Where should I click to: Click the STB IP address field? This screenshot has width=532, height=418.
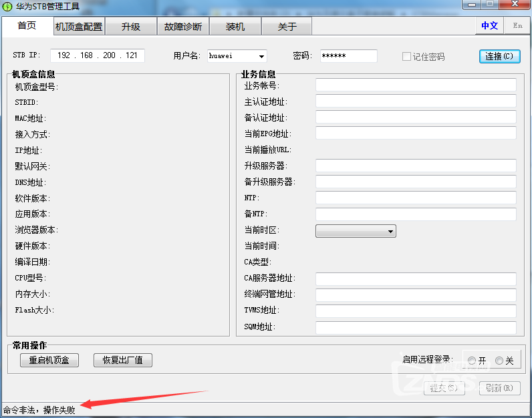point(98,55)
